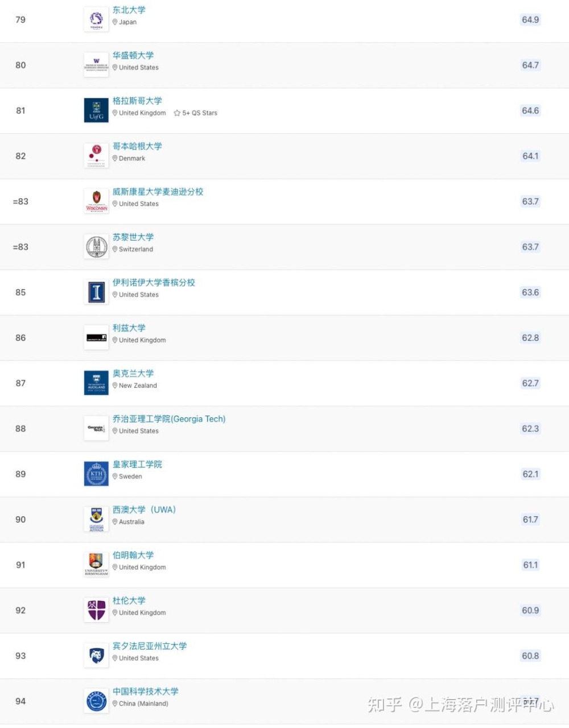Image resolution: width=569 pixels, height=728 pixels.
Task: Open the 西澳大学 (UWA) link
Action: 144,509
